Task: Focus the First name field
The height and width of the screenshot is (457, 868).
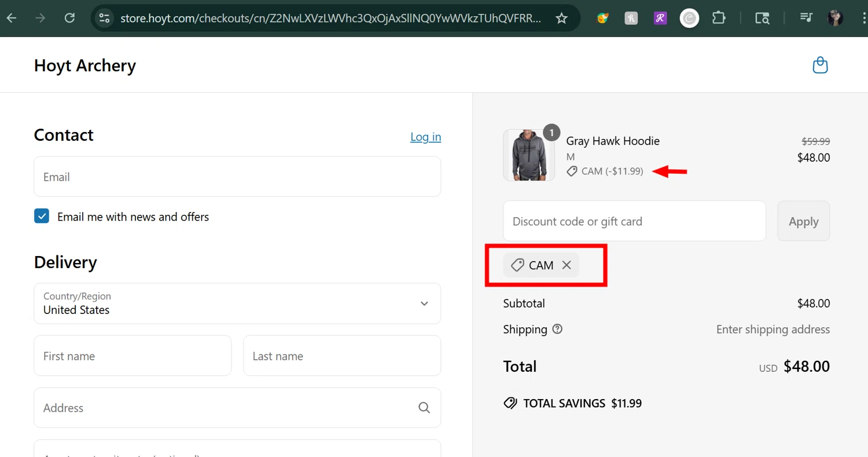Action: [x=133, y=356]
